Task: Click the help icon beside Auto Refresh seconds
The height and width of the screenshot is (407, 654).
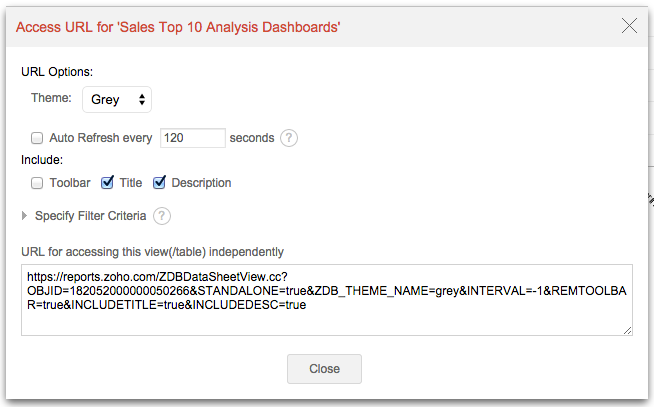Action: coord(289,138)
